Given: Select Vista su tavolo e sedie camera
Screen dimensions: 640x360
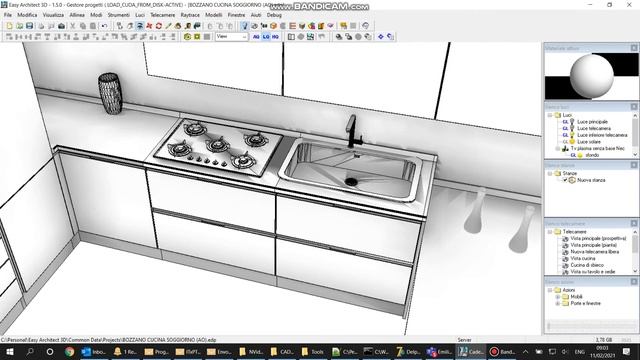Looking at the screenshot, I should point(593,271).
